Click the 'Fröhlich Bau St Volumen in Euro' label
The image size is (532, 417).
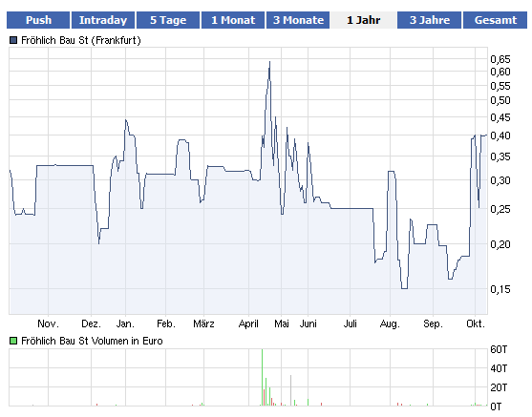pos(92,341)
